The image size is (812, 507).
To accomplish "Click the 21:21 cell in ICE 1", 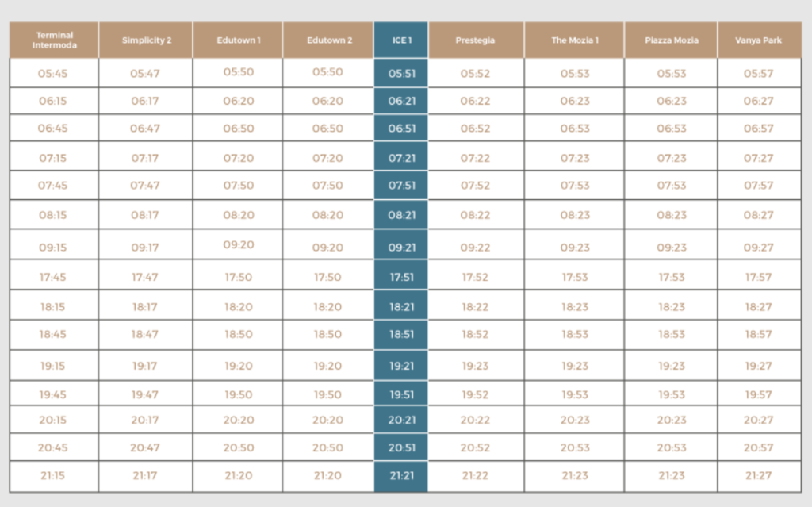I will (x=401, y=476).
